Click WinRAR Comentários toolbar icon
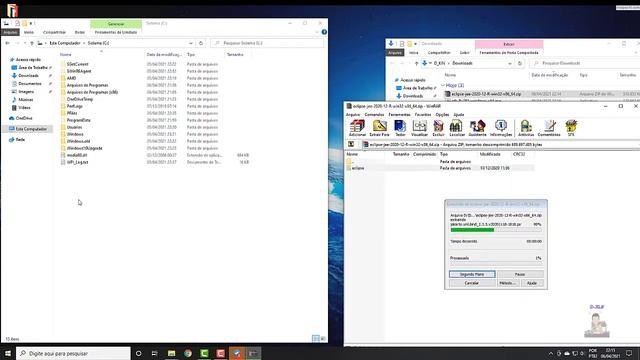This screenshot has height=360, width=640. [549, 128]
